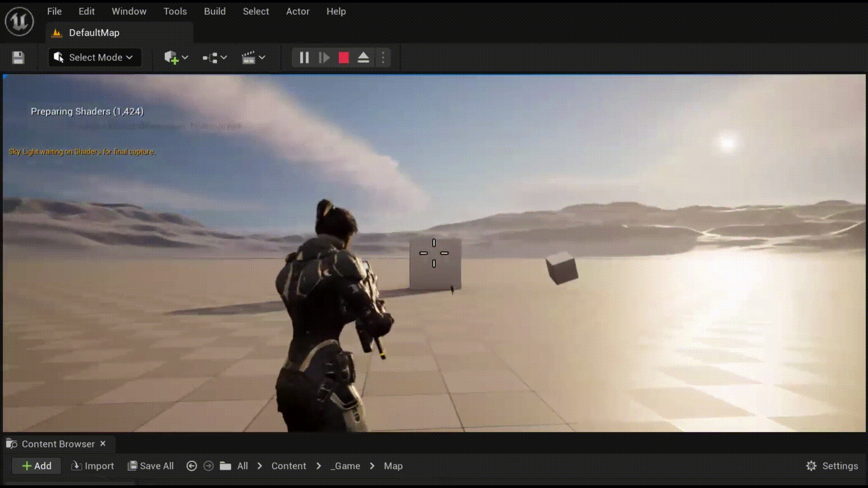Open the Tools menu
Screen dimensions: 868x488
pos(175,11)
